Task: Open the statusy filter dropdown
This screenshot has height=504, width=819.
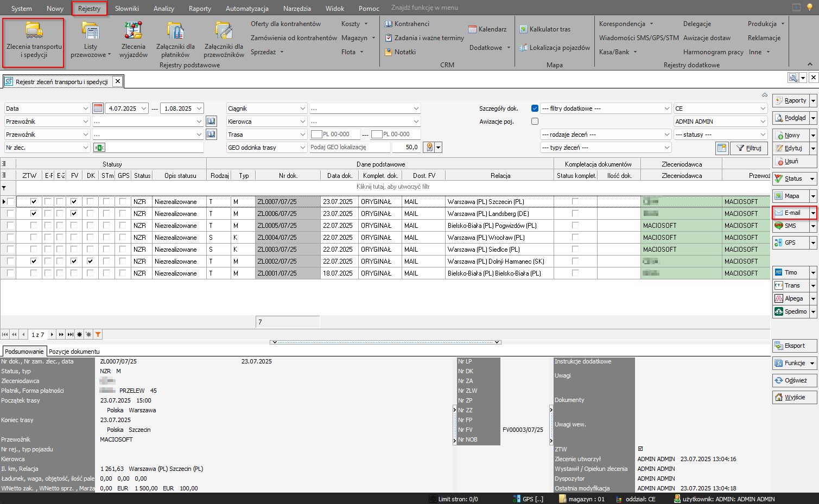Action: click(763, 135)
